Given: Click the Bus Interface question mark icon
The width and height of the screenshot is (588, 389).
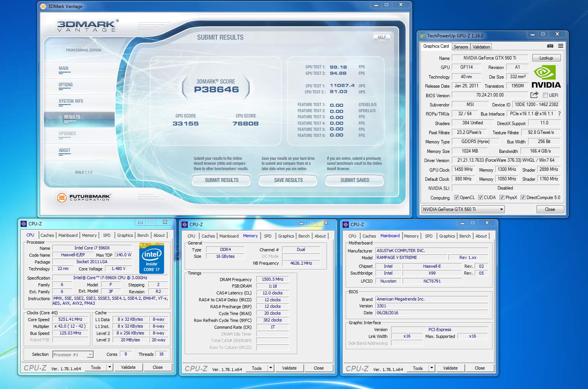Looking at the screenshot, I should pos(559,114).
